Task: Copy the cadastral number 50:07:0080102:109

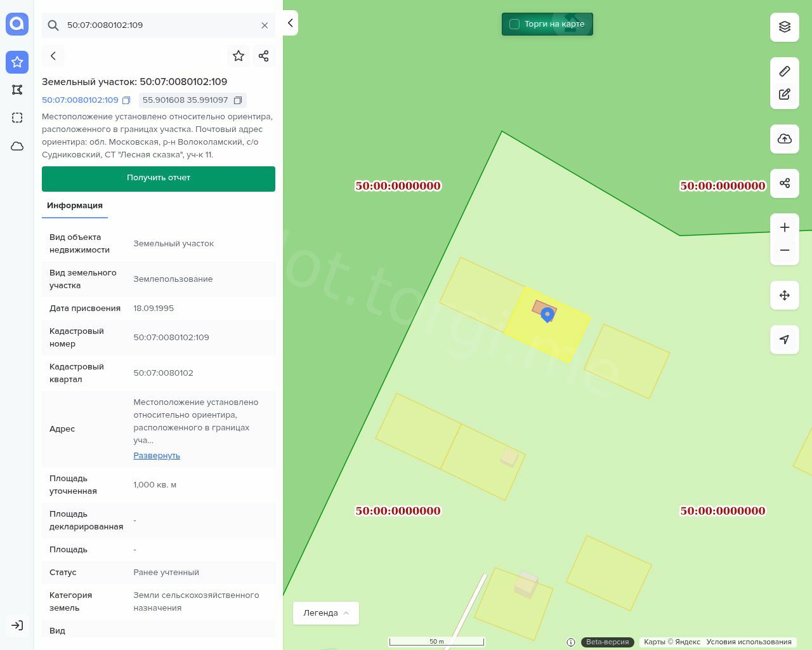Action: point(126,100)
